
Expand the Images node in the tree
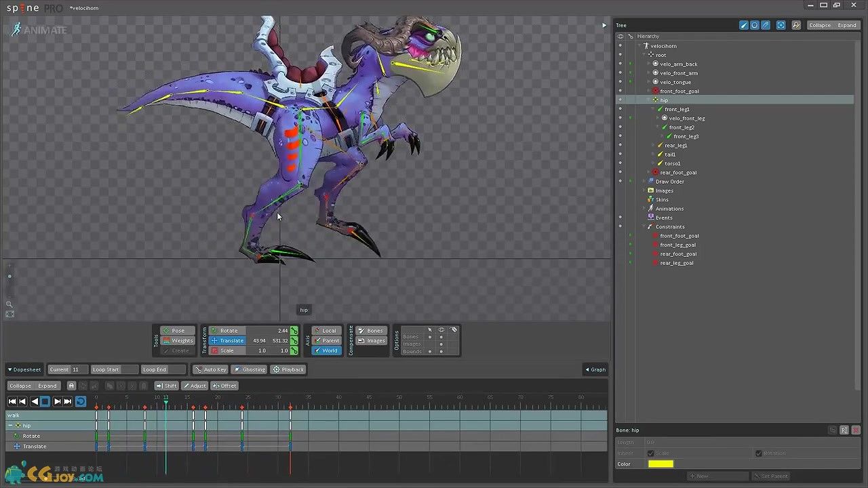click(x=645, y=190)
